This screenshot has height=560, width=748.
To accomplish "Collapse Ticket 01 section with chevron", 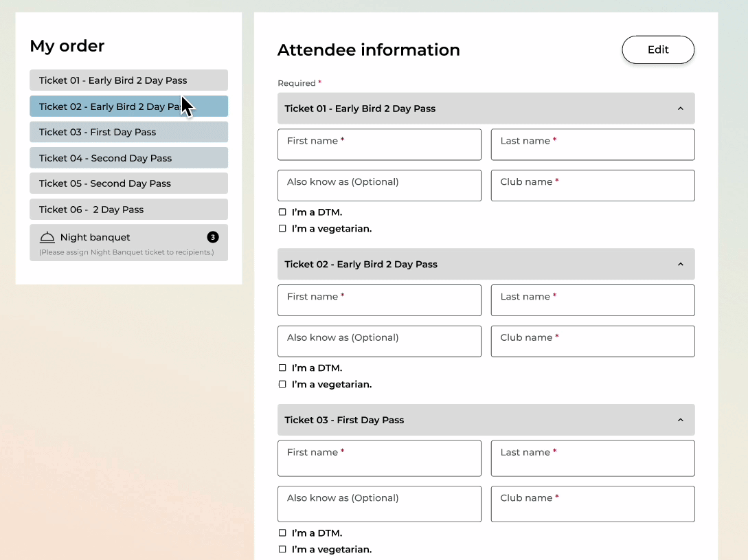I will click(x=680, y=109).
